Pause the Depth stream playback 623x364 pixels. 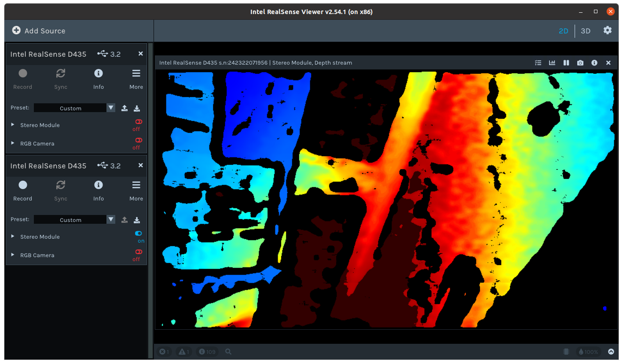pos(566,62)
